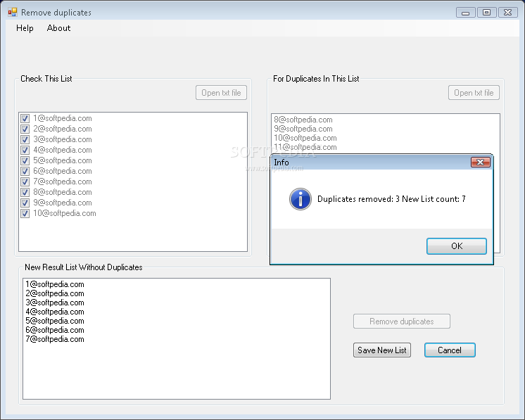Click 5@softpedia.com in the result list

pos(55,321)
